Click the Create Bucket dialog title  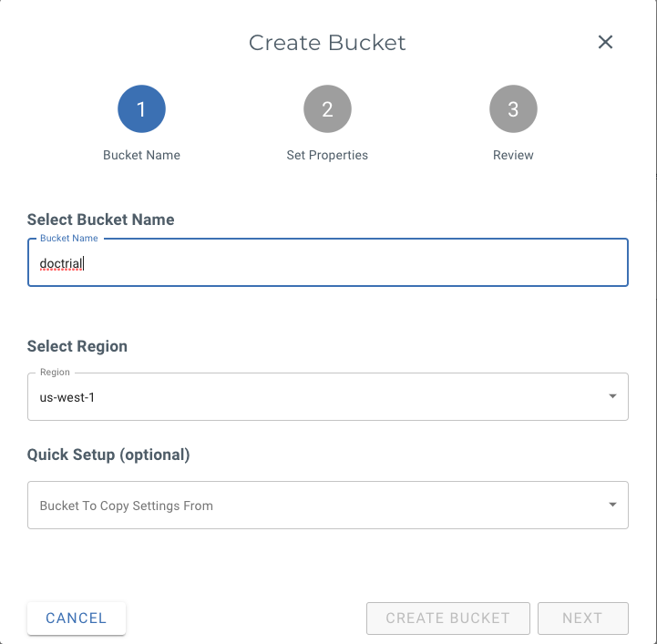click(x=327, y=43)
